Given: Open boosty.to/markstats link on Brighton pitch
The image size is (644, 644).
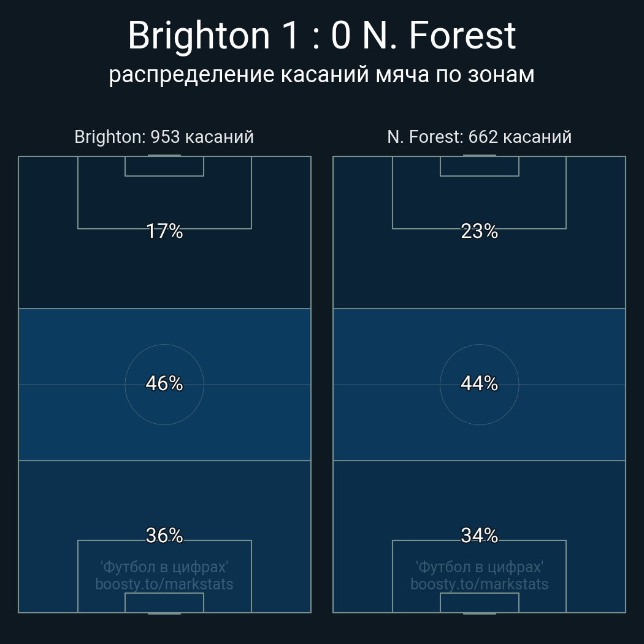Looking at the screenshot, I should click(x=164, y=584).
